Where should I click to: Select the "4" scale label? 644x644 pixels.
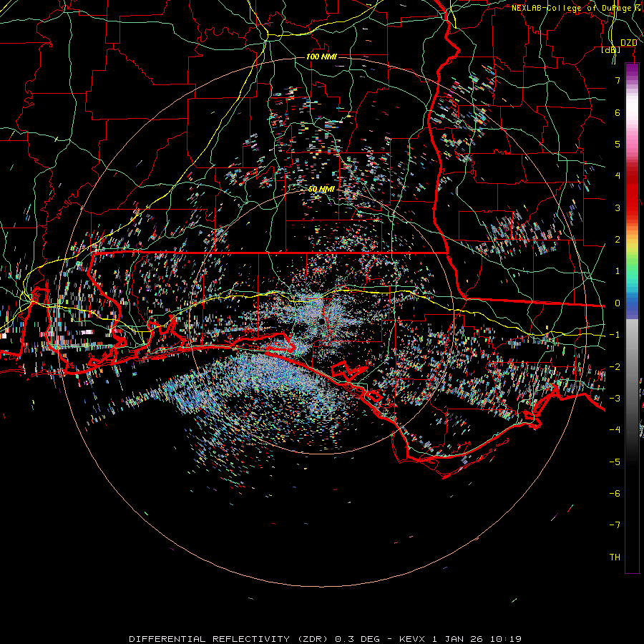(x=618, y=176)
